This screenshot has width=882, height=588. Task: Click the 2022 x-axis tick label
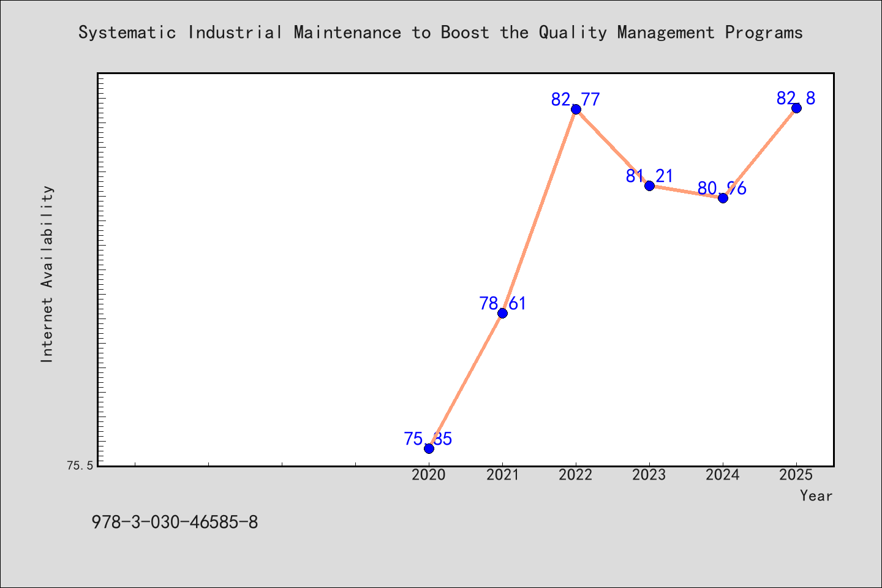(x=576, y=475)
